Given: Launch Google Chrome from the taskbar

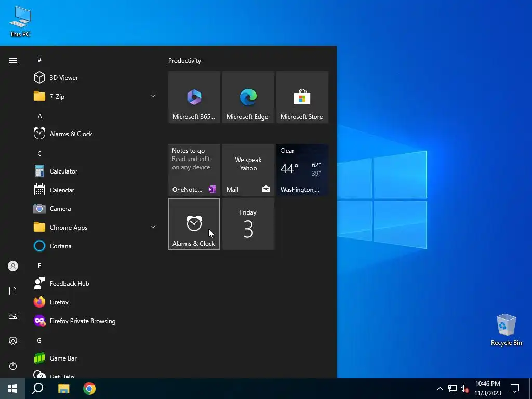Looking at the screenshot, I should [x=89, y=389].
